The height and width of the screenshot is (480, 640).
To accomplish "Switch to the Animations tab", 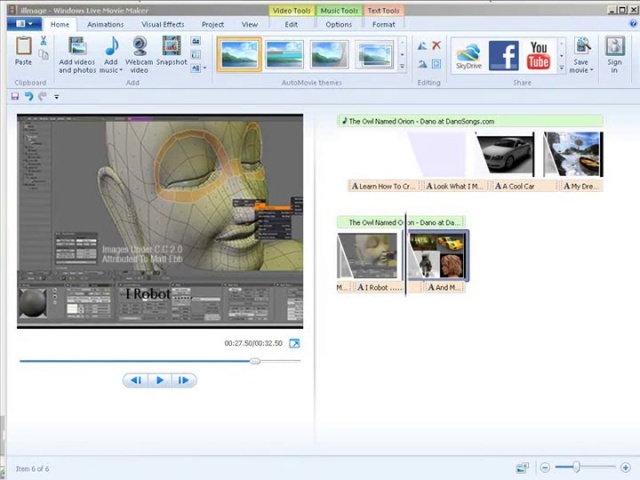I will coord(105,24).
